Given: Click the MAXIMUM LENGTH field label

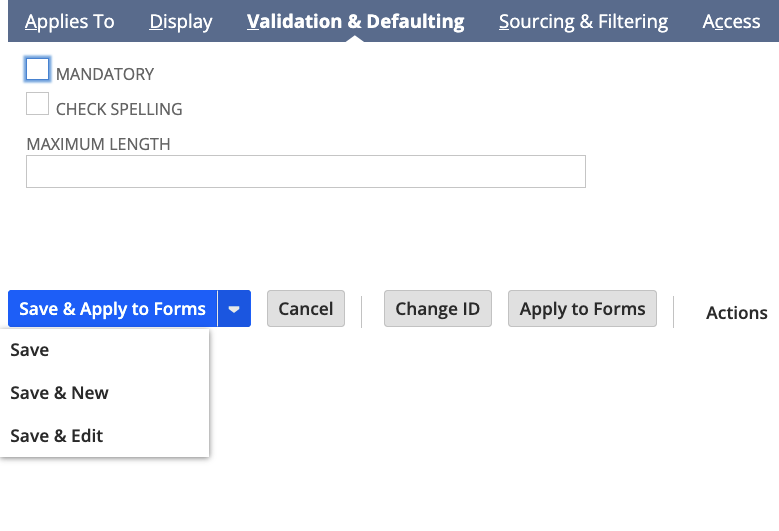Looking at the screenshot, I should [x=98, y=144].
